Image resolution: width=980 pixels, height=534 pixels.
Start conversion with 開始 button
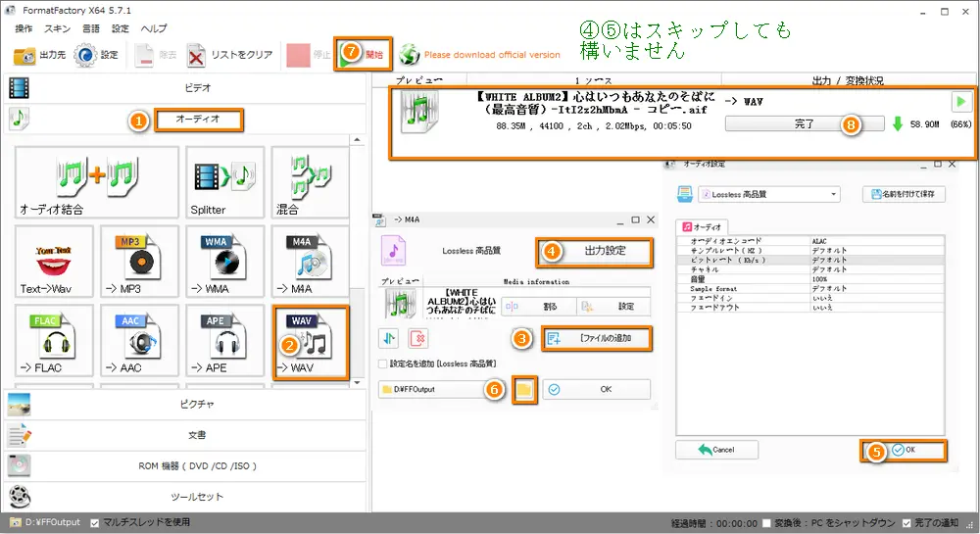[364, 54]
